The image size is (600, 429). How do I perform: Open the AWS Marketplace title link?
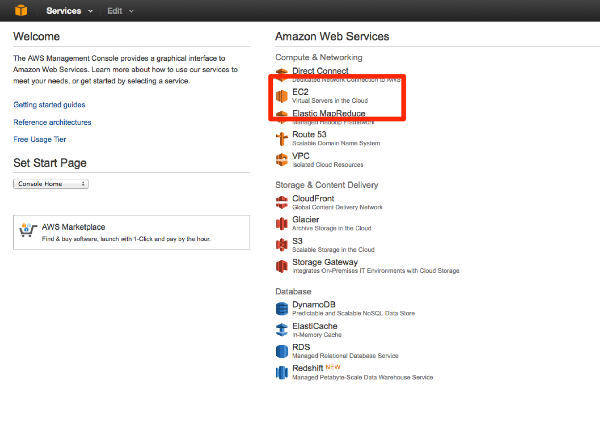[x=73, y=227]
